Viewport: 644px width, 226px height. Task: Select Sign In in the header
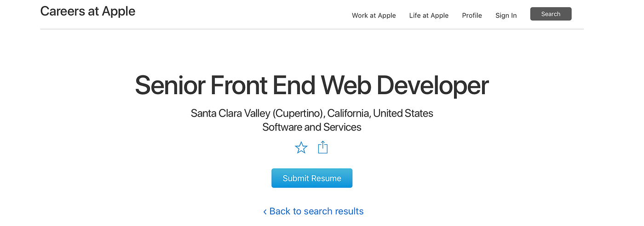click(x=506, y=16)
